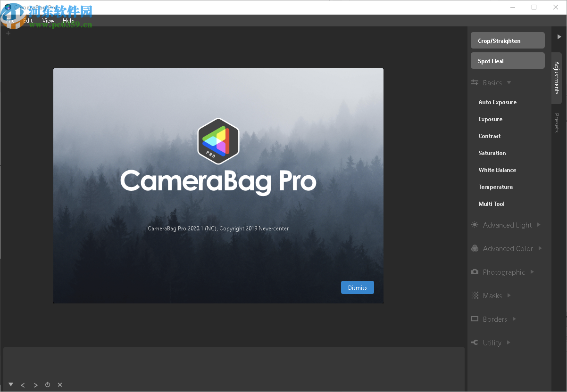The height and width of the screenshot is (392, 567).
Task: Expand the Basics section arrow
Action: coord(509,82)
